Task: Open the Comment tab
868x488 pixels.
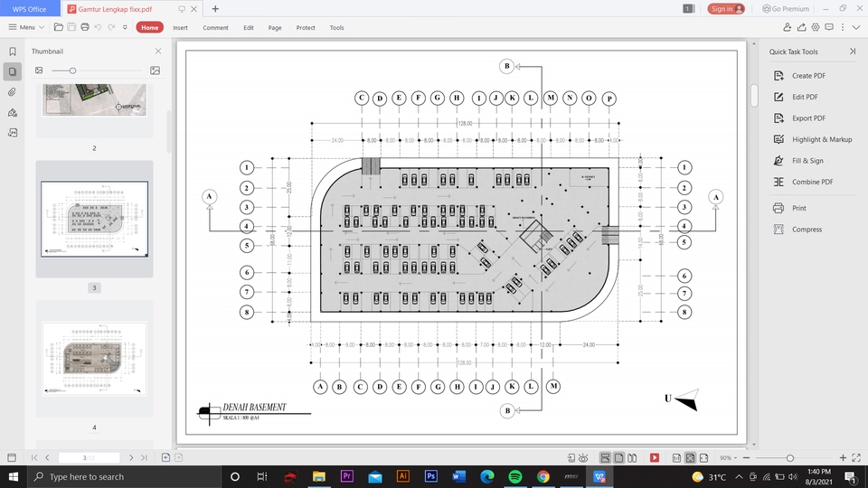Action: (215, 28)
